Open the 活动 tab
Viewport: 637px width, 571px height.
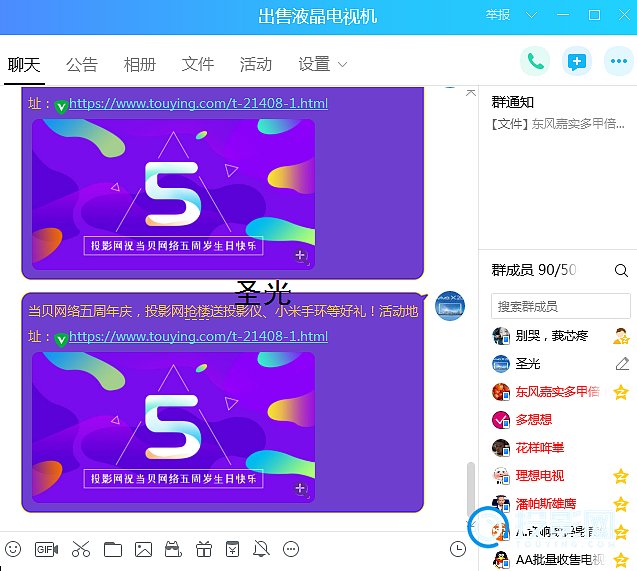[x=256, y=65]
